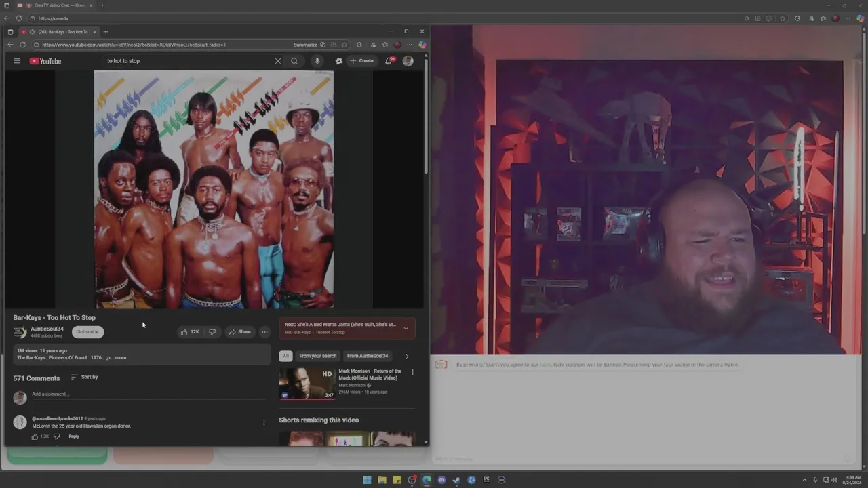Open options menu on the McLovin comment
The height and width of the screenshot is (488, 868).
[264, 422]
